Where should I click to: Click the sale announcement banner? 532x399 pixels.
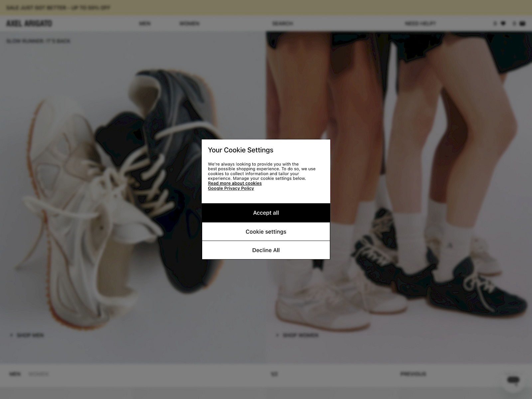point(59,7)
